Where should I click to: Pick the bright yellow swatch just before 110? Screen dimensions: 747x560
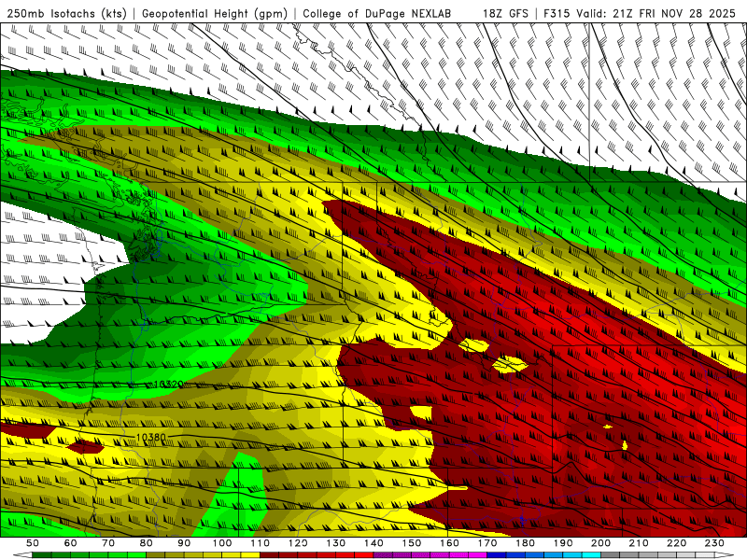point(250,555)
